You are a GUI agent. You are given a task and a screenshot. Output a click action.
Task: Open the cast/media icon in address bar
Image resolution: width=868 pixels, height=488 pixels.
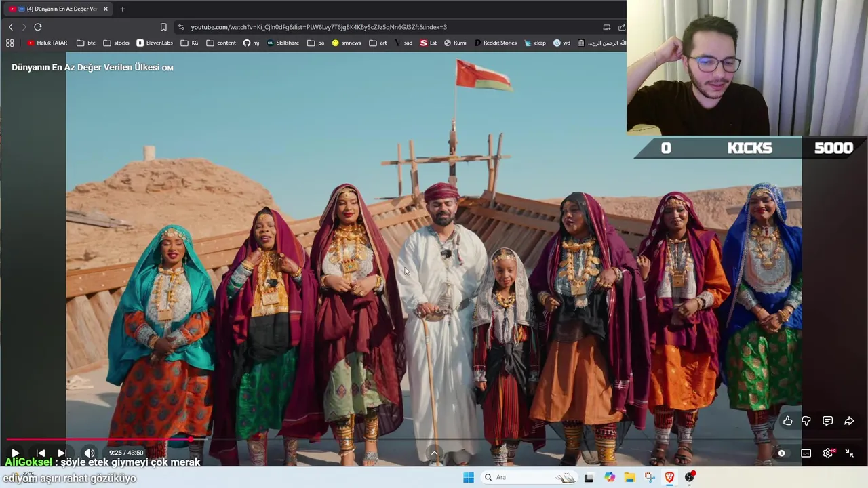606,27
